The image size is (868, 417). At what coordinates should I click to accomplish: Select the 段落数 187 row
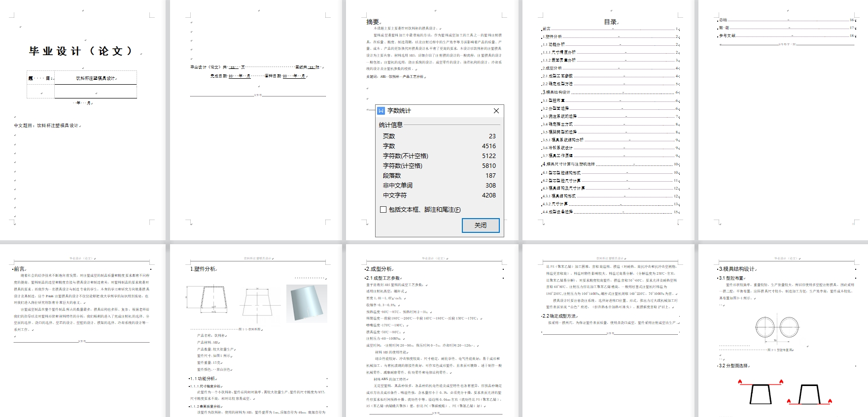[439, 176]
